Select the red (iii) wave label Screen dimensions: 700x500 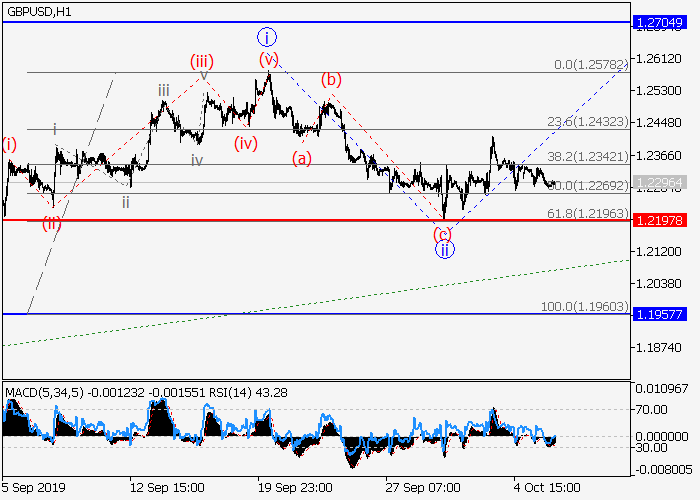(x=203, y=61)
